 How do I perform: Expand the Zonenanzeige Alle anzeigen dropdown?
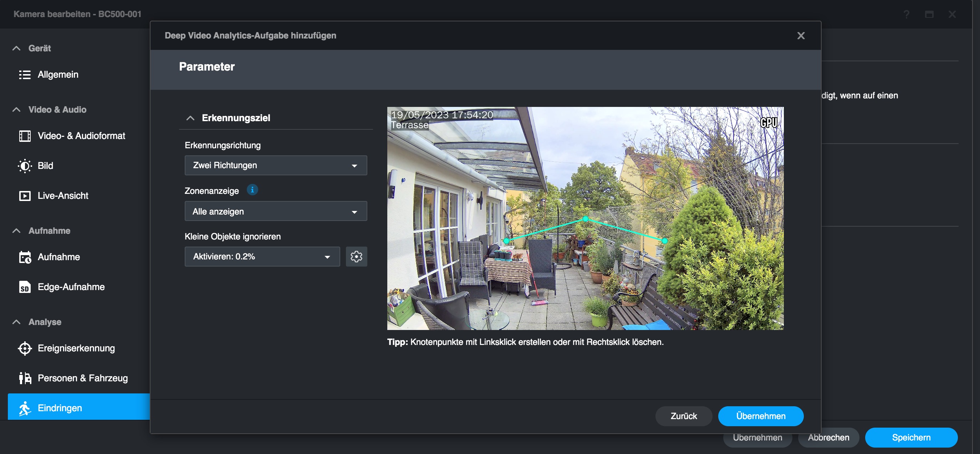click(275, 211)
